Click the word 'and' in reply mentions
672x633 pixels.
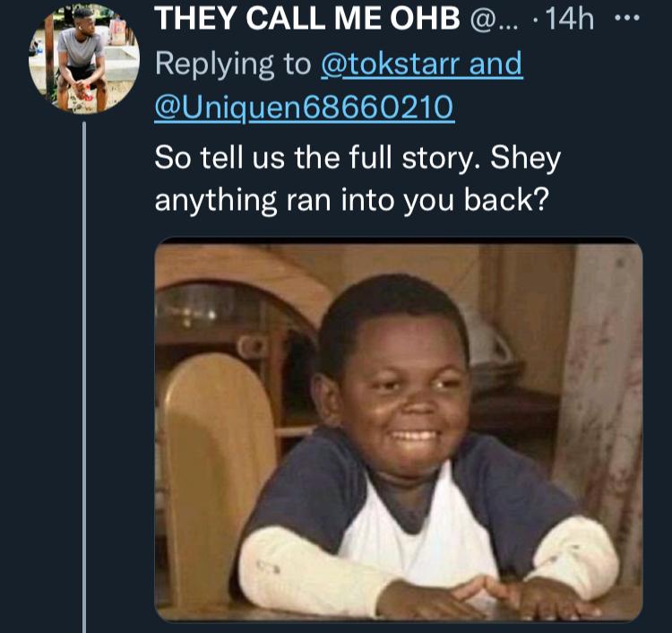tap(495, 64)
